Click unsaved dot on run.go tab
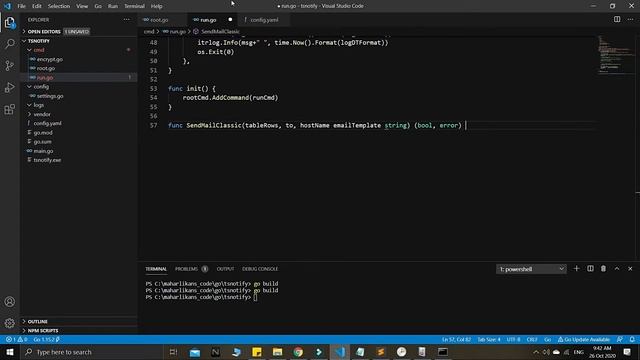This screenshot has width=640, height=360. 230,20
